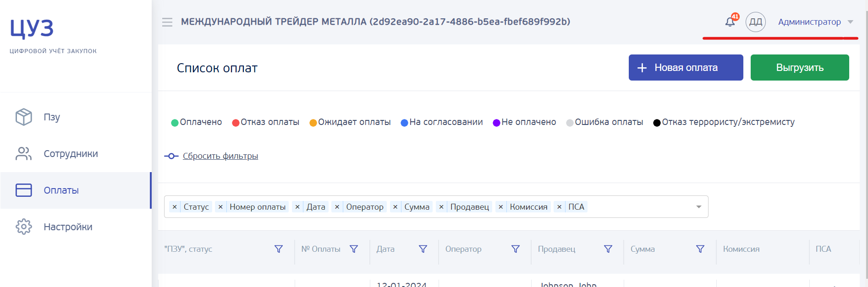Select red Отказ оплаты status dot
The width and height of the screenshot is (868, 287).
[x=236, y=123]
